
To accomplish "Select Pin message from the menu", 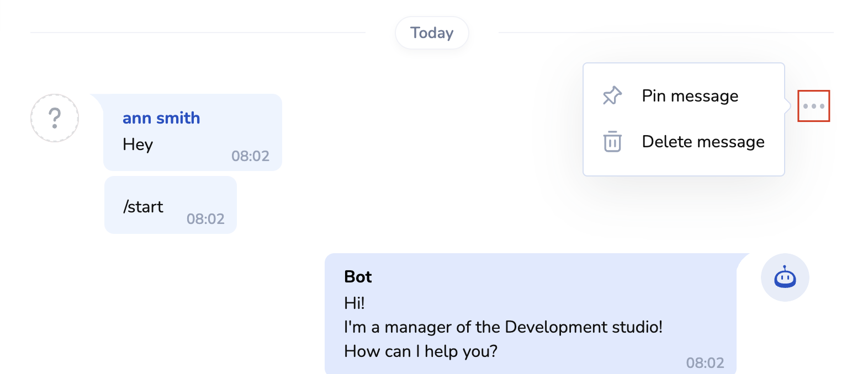I will click(690, 96).
